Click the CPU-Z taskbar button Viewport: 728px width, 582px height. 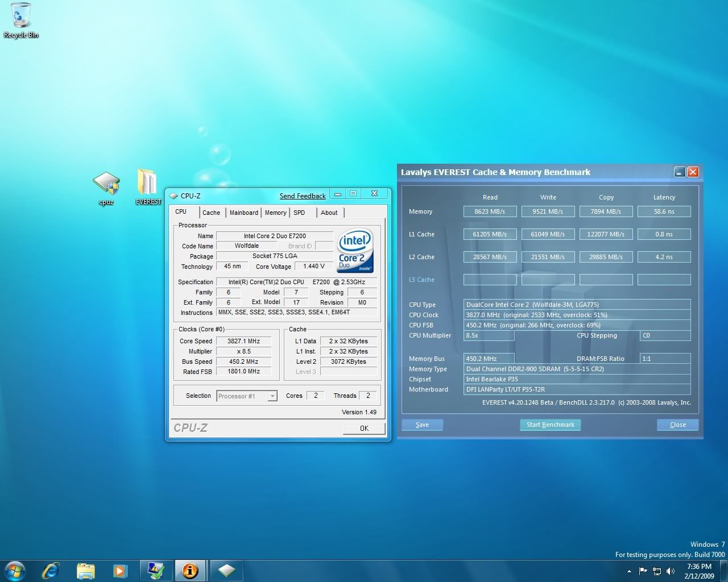[x=226, y=570]
